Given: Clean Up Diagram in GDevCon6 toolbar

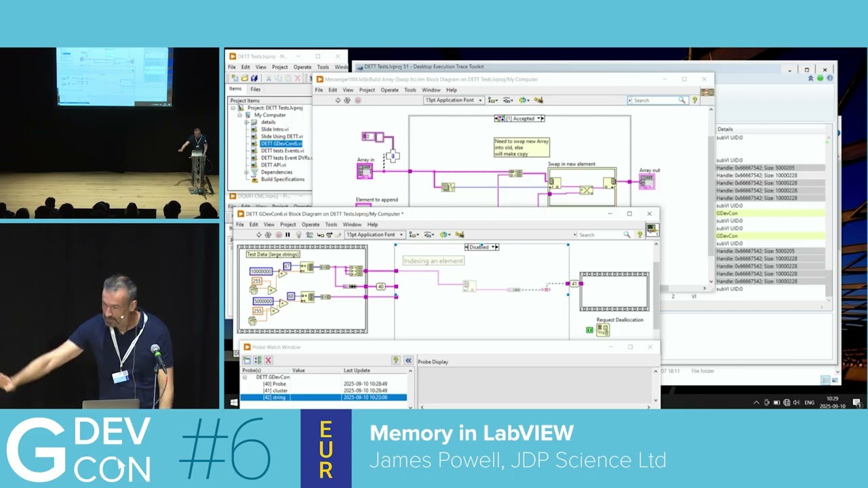Looking at the screenshot, I should pos(460,235).
